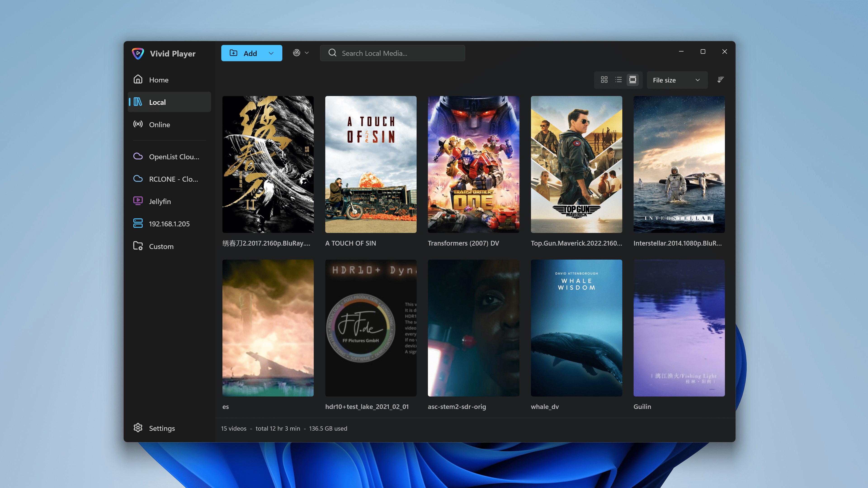Click the title 'Interstellar.2014.1080p.BluR...'
This screenshot has height=488, width=868.
pyautogui.click(x=678, y=243)
